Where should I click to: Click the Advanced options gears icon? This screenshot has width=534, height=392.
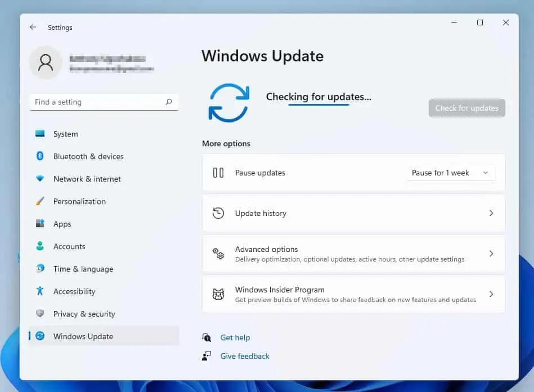[x=218, y=254]
